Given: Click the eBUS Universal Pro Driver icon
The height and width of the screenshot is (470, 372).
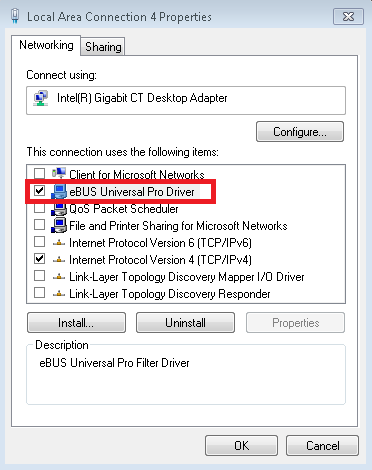Looking at the screenshot, I should 59,191.
